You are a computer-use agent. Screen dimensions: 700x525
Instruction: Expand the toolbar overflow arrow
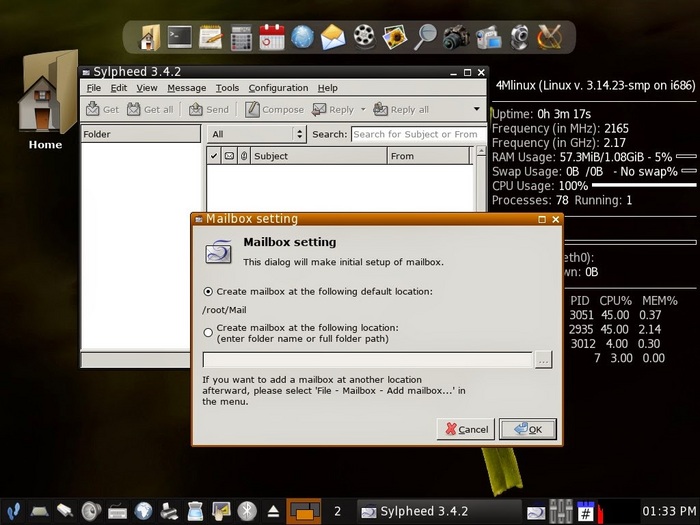click(477, 109)
